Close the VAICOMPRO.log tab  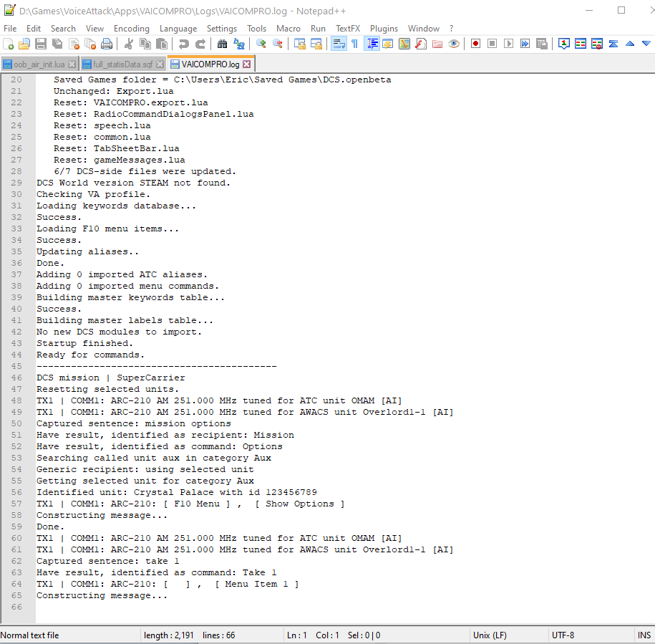pos(247,64)
